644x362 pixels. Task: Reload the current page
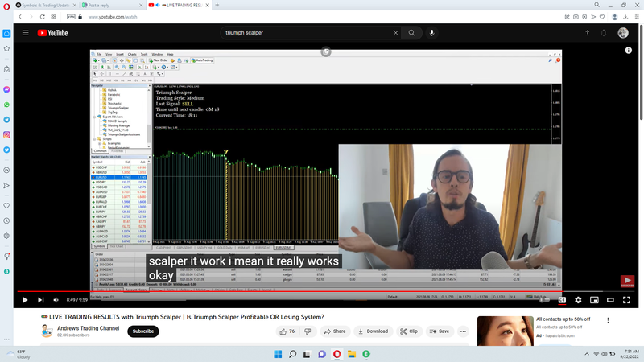pyautogui.click(x=43, y=17)
